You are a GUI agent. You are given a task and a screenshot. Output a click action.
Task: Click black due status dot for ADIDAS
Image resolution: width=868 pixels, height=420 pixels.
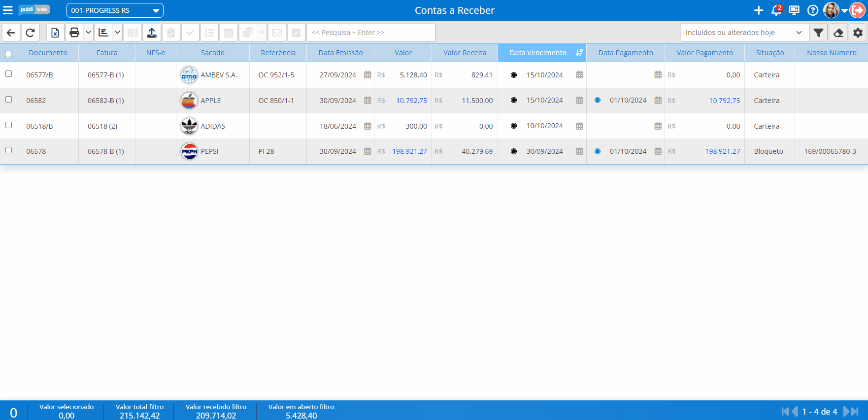tap(514, 126)
